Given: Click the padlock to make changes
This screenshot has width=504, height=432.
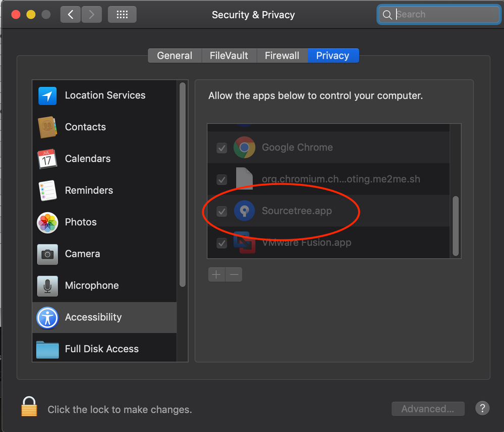Looking at the screenshot, I should click(x=29, y=406).
